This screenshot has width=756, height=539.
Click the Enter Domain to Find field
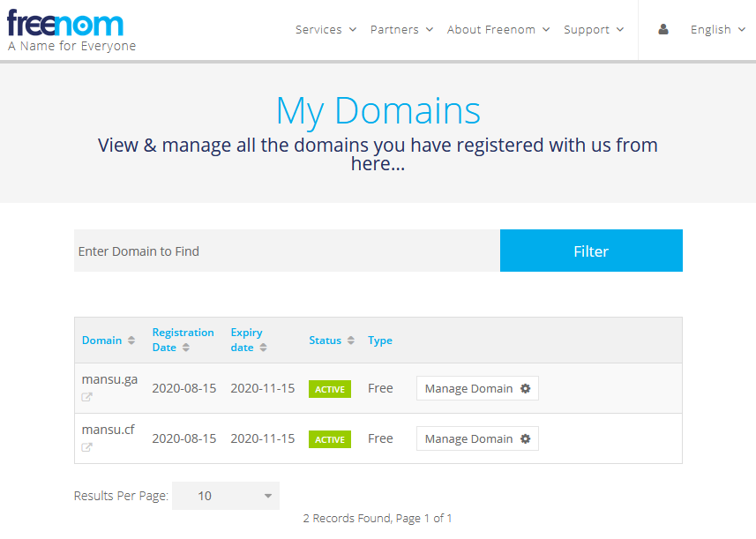(287, 251)
